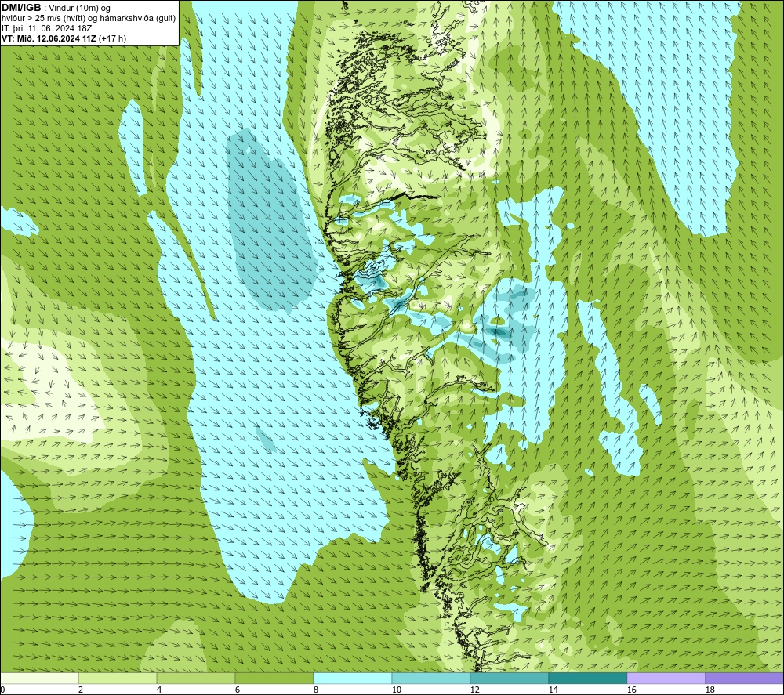Viewport: 784px width, 695px height.
Task: Click the scale label '2'
Action: pos(81,690)
